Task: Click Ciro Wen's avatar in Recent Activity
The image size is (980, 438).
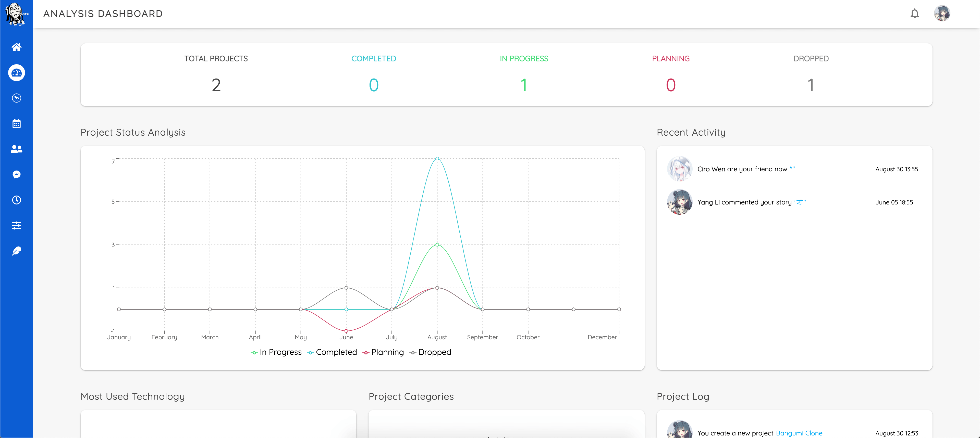Action: (679, 169)
